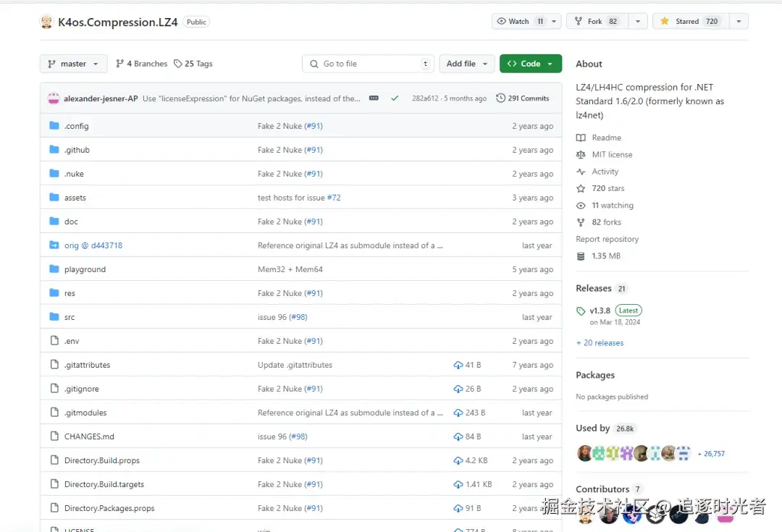Click the green commit status checkmark
This screenshot has width=782, height=532.
(x=395, y=98)
